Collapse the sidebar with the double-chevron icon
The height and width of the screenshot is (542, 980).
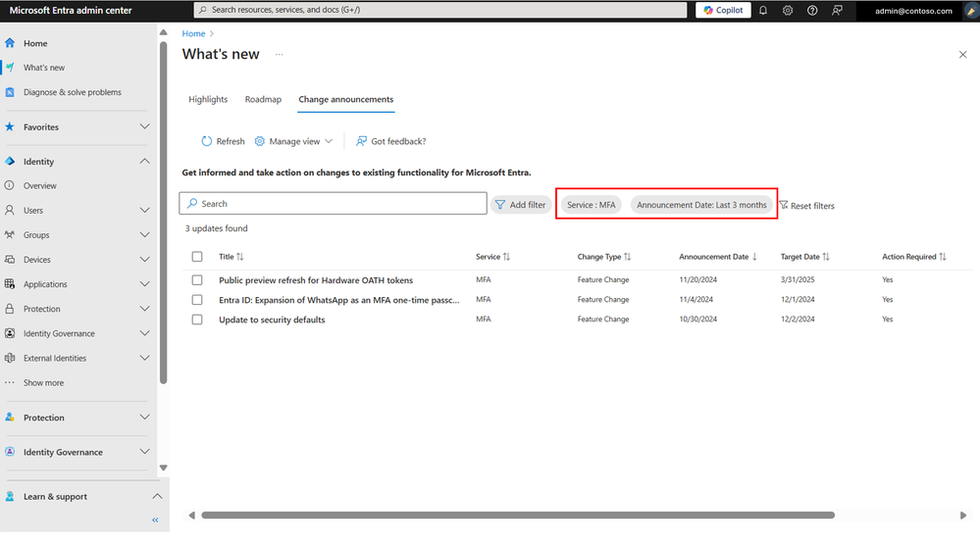(155, 519)
